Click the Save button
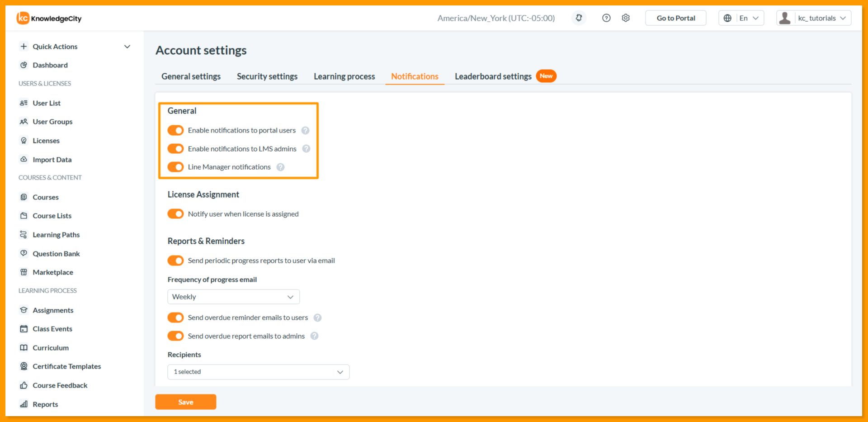 tap(186, 402)
